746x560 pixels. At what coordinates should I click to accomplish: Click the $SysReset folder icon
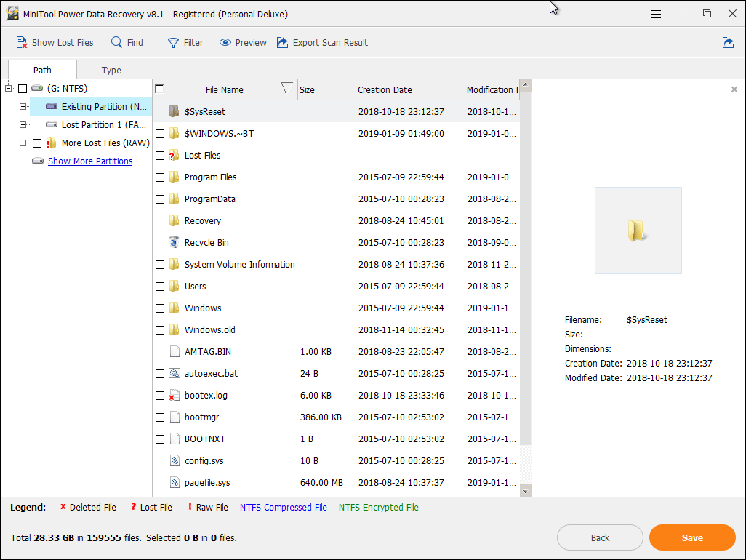point(174,111)
